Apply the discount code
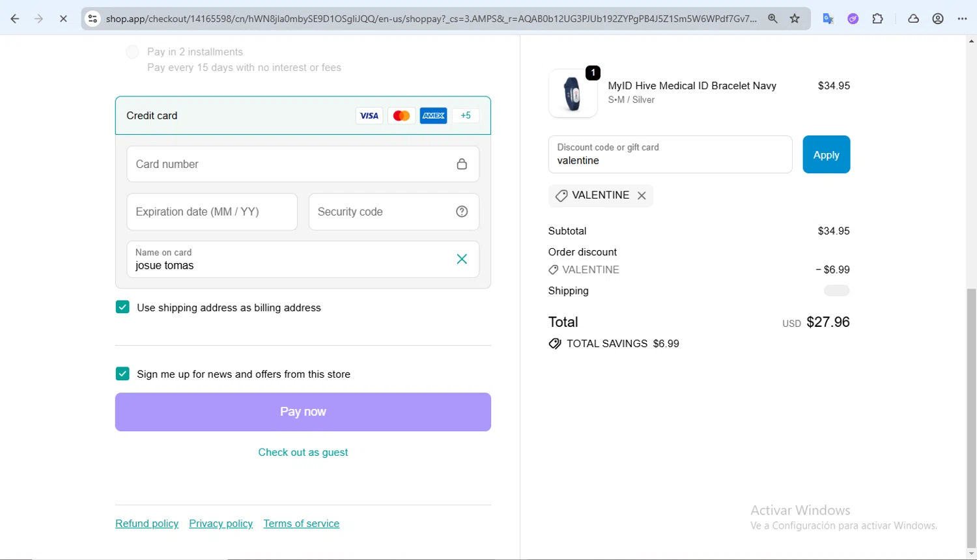This screenshot has height=560, width=977. [x=826, y=154]
